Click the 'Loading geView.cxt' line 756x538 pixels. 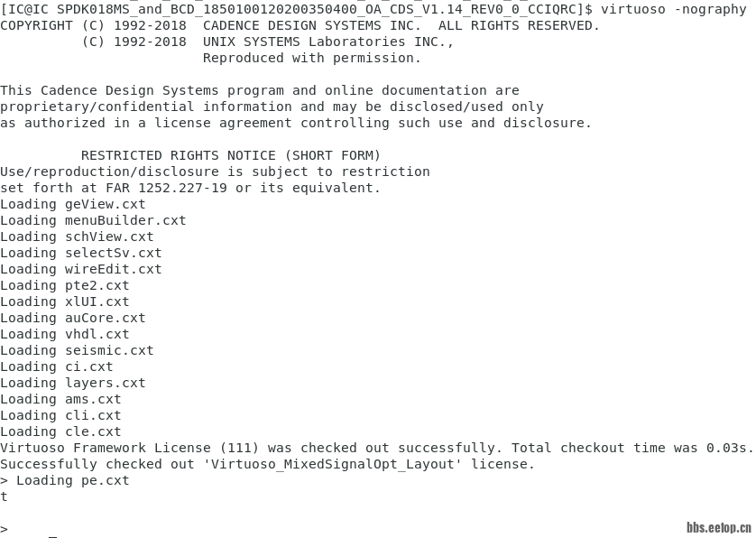point(73,204)
